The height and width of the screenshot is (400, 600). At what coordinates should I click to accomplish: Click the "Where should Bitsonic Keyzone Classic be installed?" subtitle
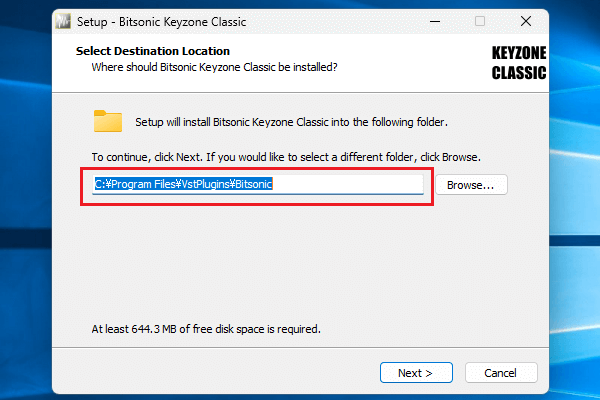pyautogui.click(x=214, y=67)
